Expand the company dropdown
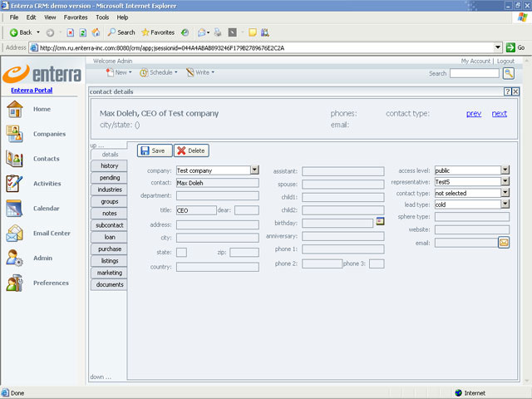The height and width of the screenshot is (399, 532). pos(255,170)
